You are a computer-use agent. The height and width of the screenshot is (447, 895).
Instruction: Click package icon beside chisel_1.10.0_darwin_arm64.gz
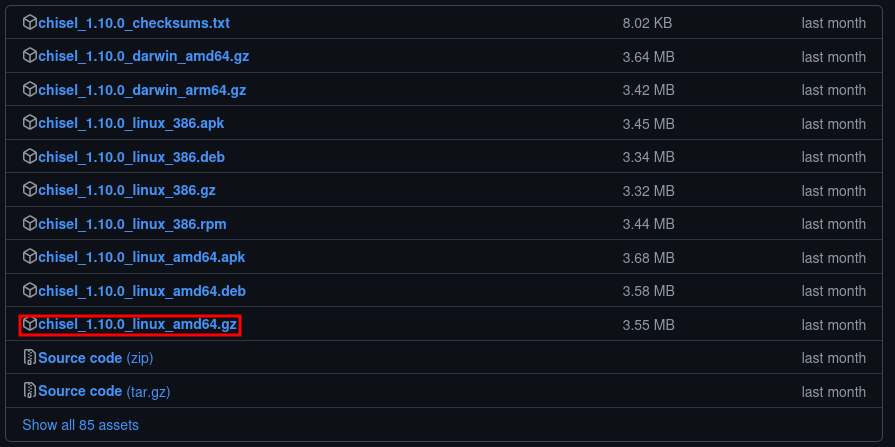point(30,90)
